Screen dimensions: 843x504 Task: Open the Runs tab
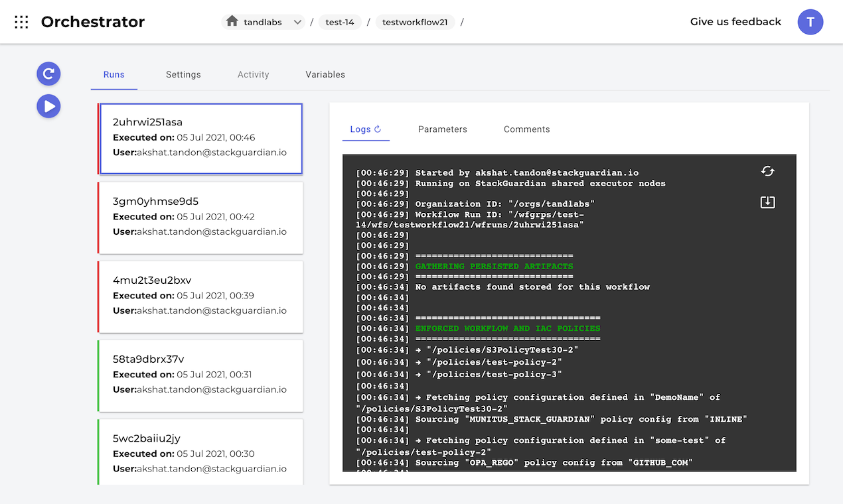(114, 74)
